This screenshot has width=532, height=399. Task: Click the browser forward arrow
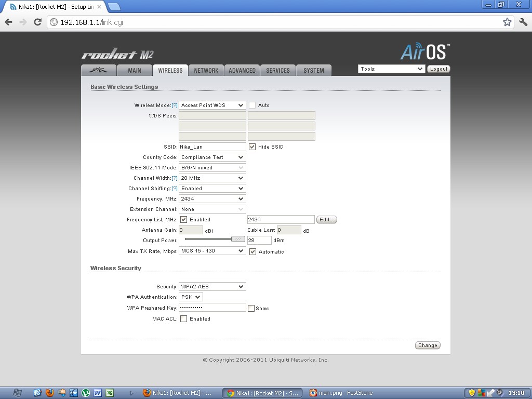(x=23, y=22)
